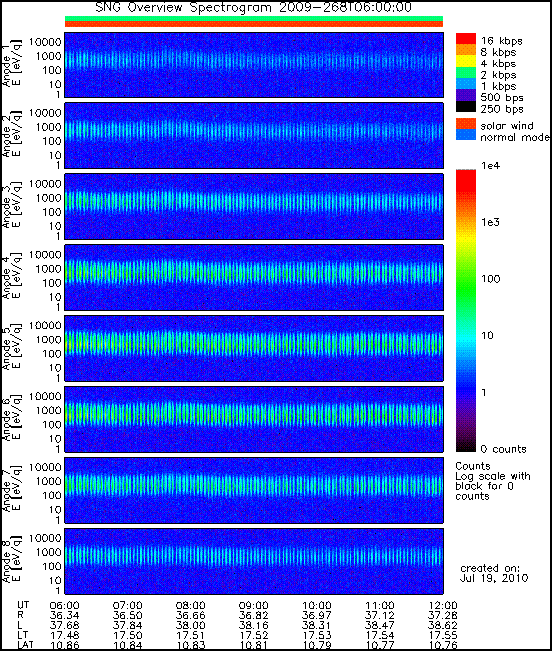Screen dimensions: 552x651
Task: Click the 08:00 UT tick label
Action: click(x=191, y=605)
